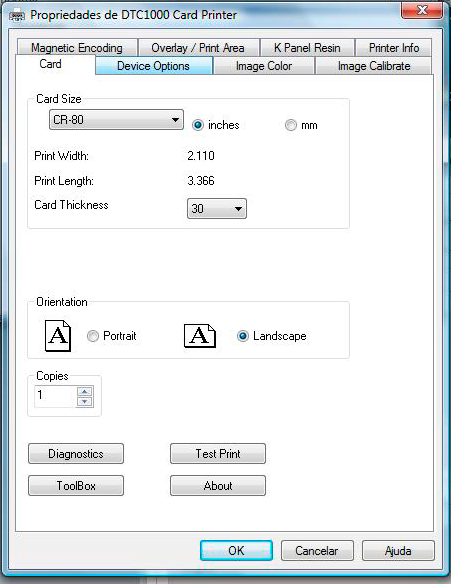Viewport: 451px width, 584px height.
Task: Close the printer properties dialog
Action: (x=422, y=10)
